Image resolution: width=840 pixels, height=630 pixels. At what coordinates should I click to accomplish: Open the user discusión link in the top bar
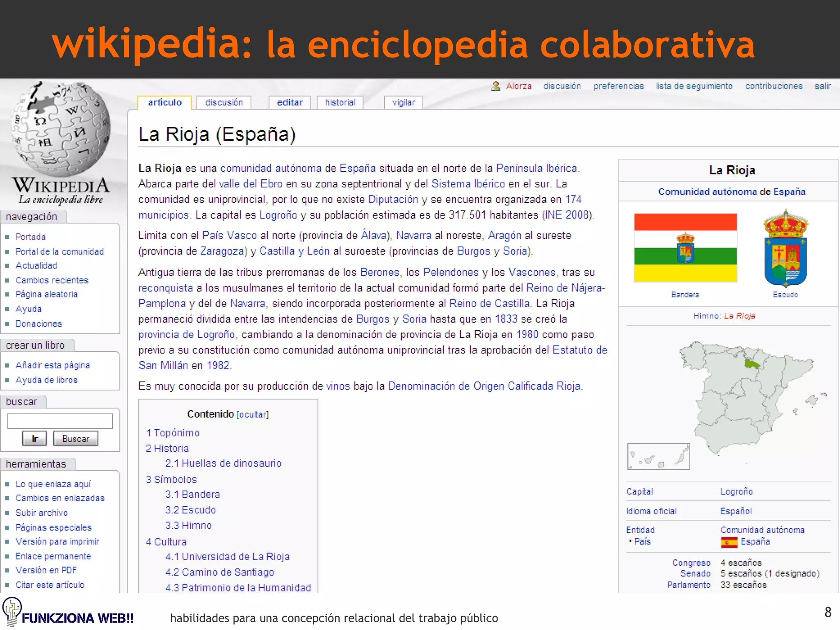pyautogui.click(x=562, y=86)
